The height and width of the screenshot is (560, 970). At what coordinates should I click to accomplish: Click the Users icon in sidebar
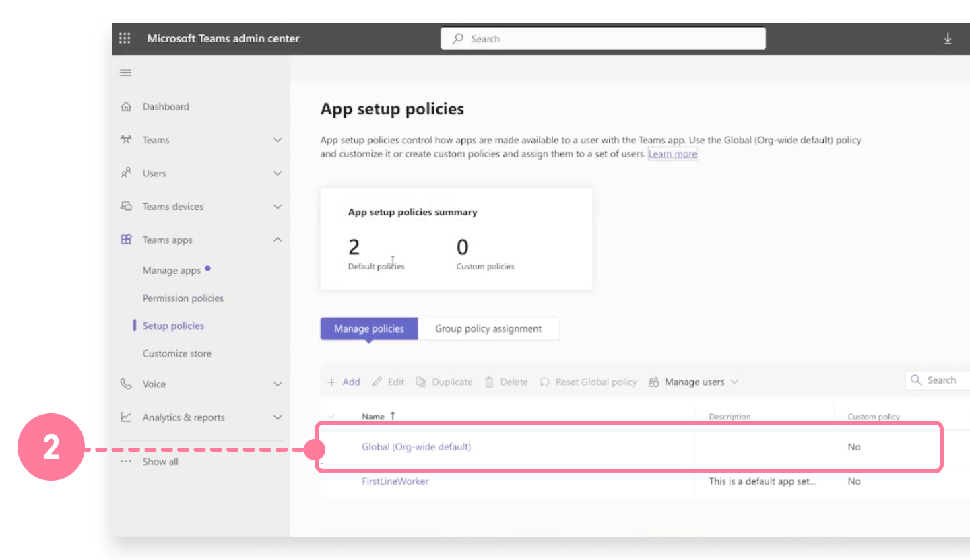(126, 173)
